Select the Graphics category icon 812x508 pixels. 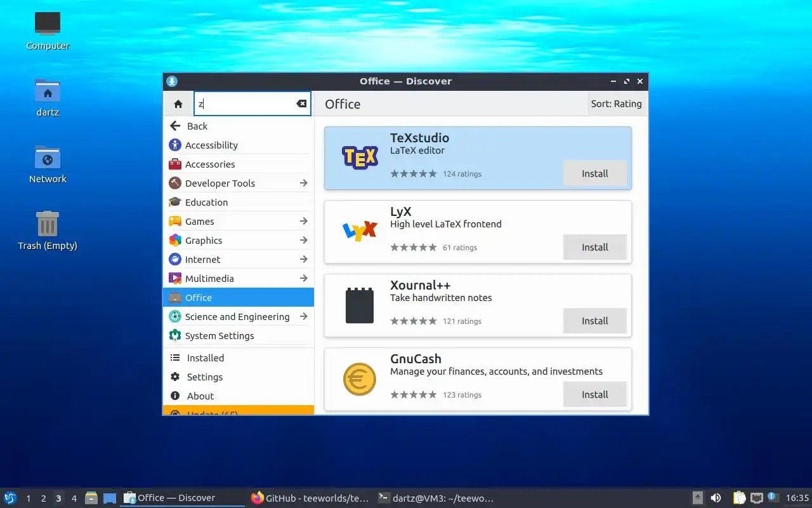click(175, 240)
